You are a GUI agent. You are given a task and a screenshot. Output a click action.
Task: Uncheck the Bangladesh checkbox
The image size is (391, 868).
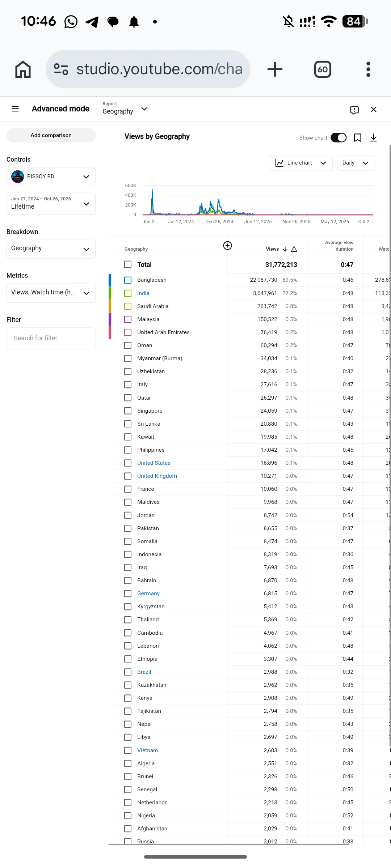[128, 280]
